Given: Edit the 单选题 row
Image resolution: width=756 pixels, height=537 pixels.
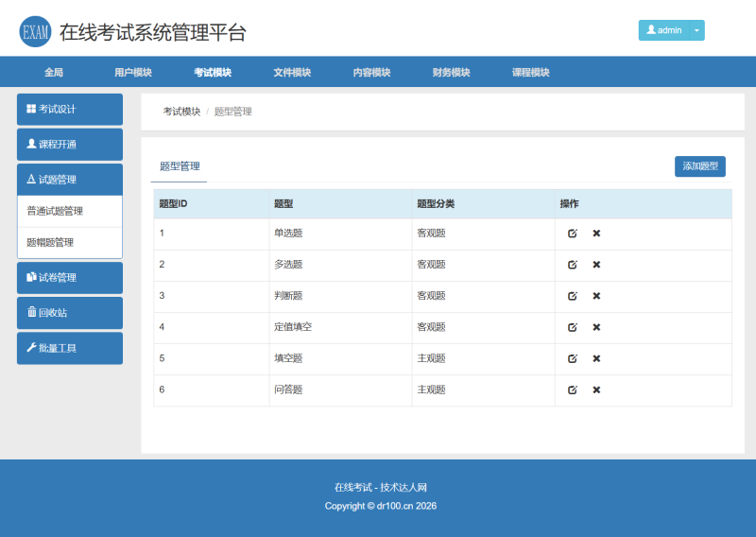Looking at the screenshot, I should (x=573, y=234).
